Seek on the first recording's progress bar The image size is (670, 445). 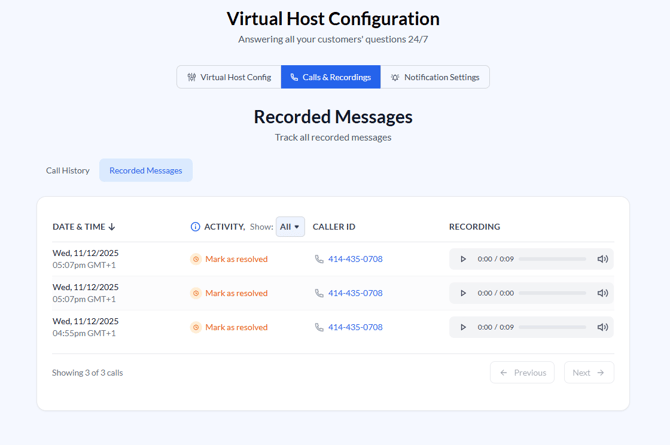coord(552,259)
